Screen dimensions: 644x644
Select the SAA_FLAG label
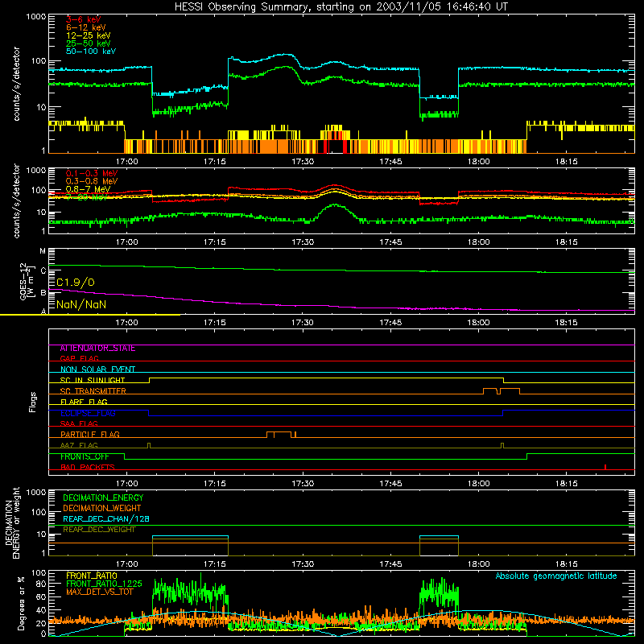(x=79, y=424)
